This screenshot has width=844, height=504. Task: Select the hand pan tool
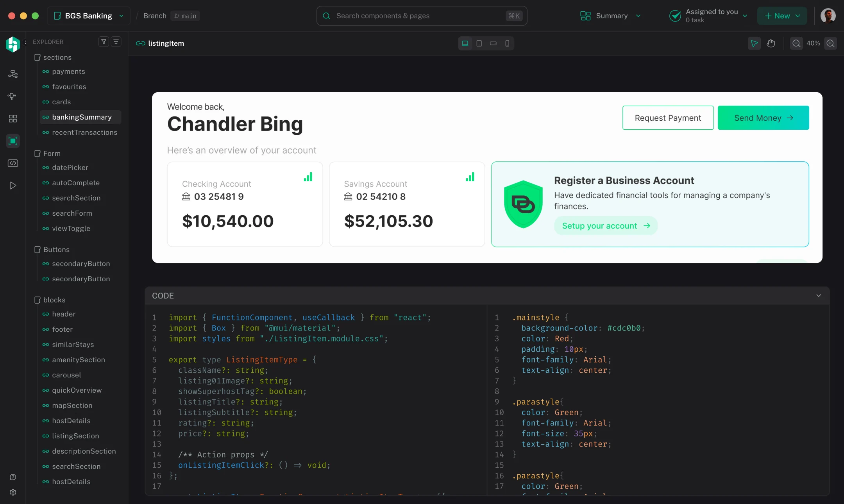click(x=771, y=43)
